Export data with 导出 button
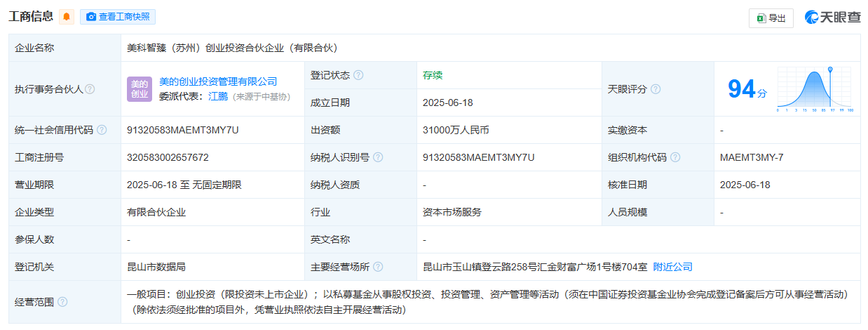Screen dimensions: 868x330 coord(771,18)
